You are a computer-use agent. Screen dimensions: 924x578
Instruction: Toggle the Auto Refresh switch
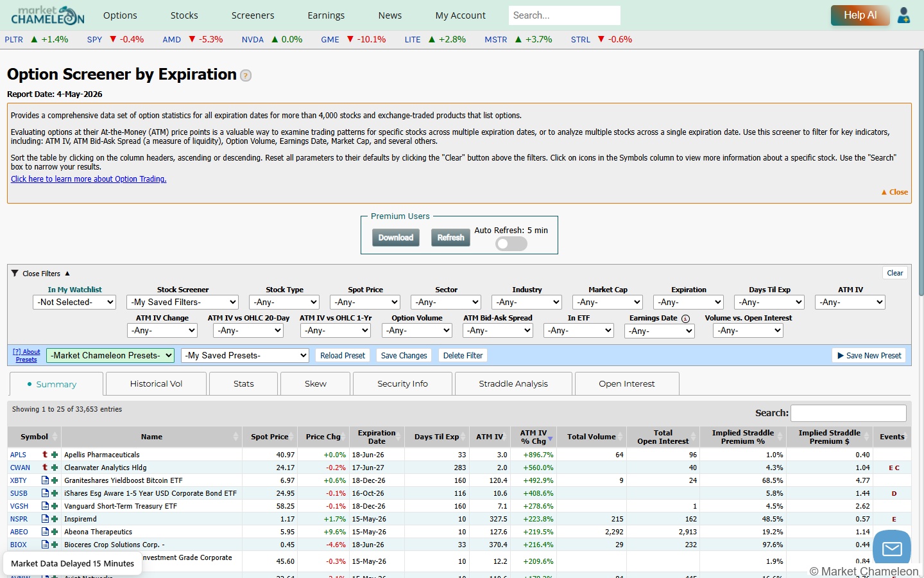tap(511, 244)
